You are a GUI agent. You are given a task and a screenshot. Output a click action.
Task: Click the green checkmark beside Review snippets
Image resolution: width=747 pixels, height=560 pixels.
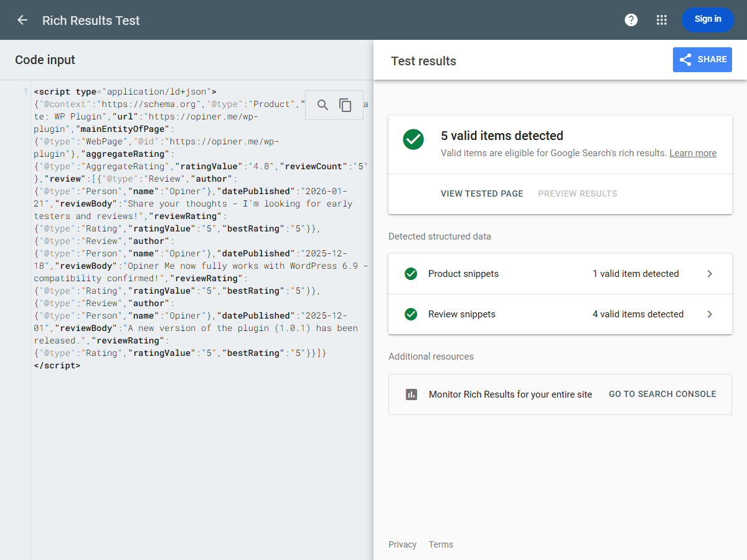[411, 314]
